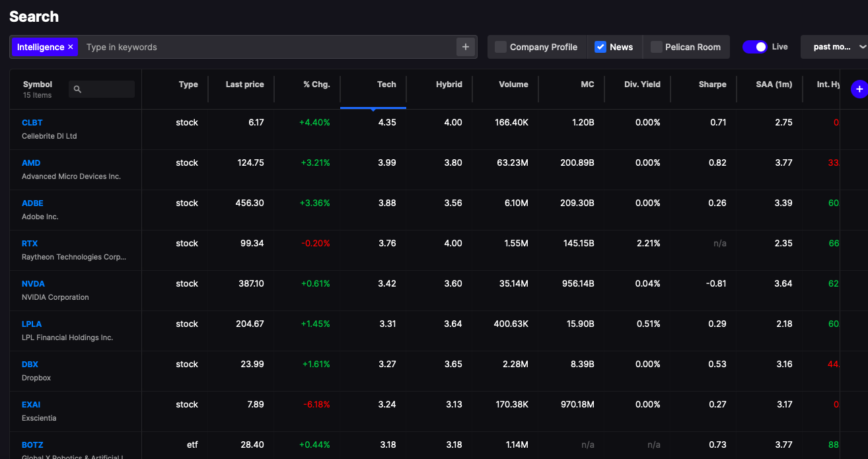
Task: Click 'Exscientia' company name
Action: tap(39, 418)
